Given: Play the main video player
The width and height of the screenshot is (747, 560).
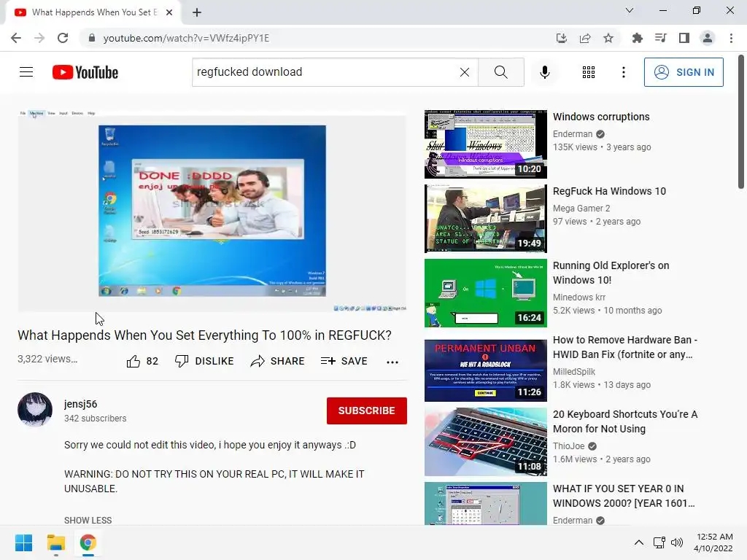Looking at the screenshot, I should pos(212,210).
